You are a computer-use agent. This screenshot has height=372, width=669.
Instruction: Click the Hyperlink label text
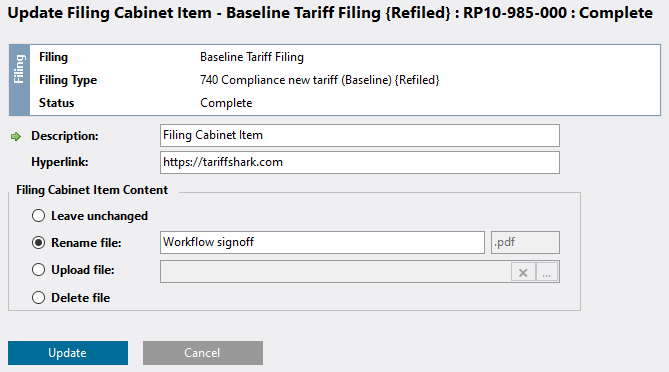pyautogui.click(x=60, y=162)
